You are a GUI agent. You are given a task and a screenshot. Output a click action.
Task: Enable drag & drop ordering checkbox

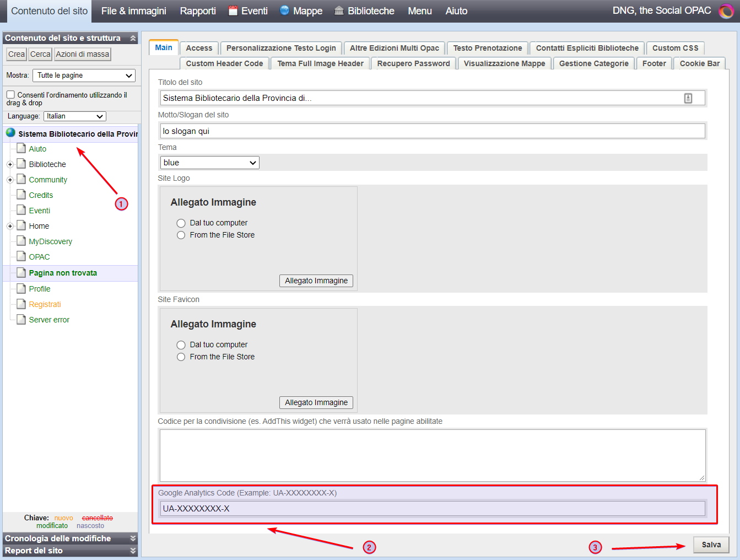(10, 95)
